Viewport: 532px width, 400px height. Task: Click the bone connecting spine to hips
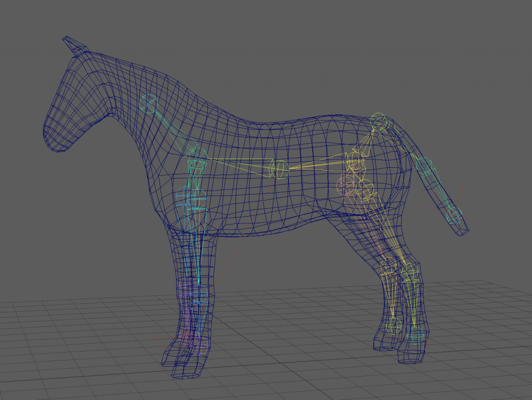pyautogui.click(x=317, y=164)
